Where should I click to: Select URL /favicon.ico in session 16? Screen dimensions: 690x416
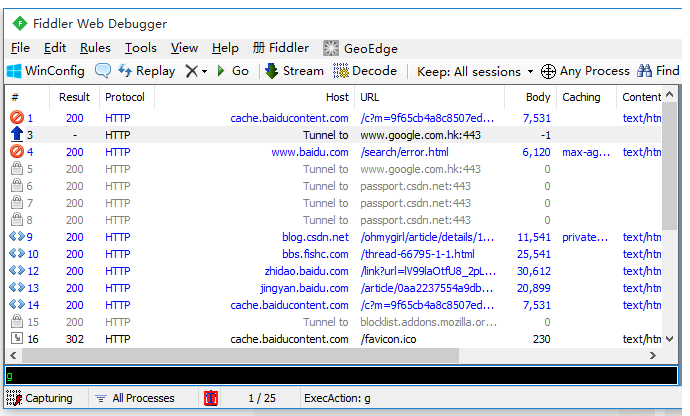[388, 339]
